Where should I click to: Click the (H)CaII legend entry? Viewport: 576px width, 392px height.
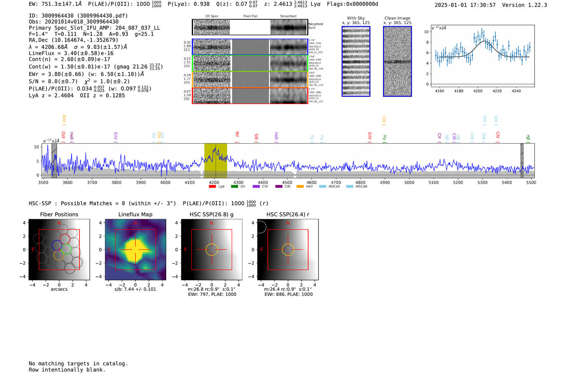(x=357, y=186)
